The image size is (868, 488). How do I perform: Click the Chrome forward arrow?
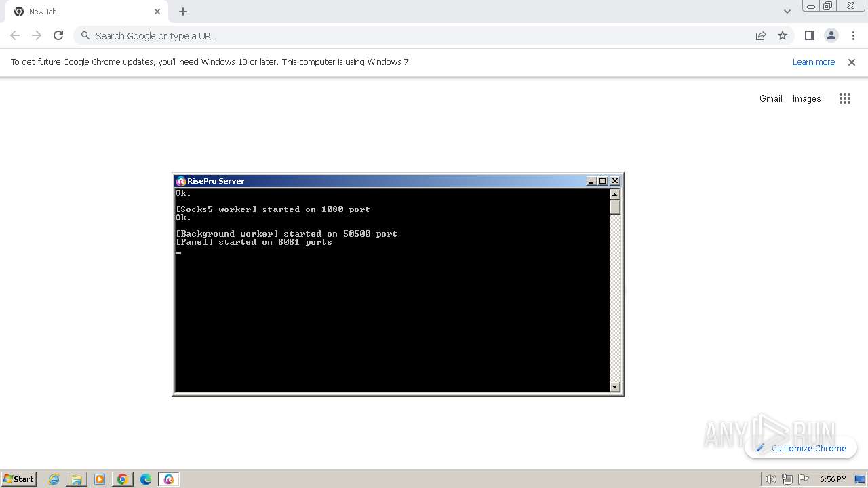click(37, 35)
